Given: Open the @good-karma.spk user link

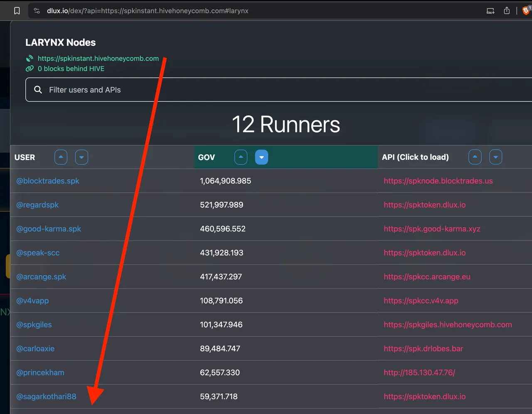Looking at the screenshot, I should 49,229.
